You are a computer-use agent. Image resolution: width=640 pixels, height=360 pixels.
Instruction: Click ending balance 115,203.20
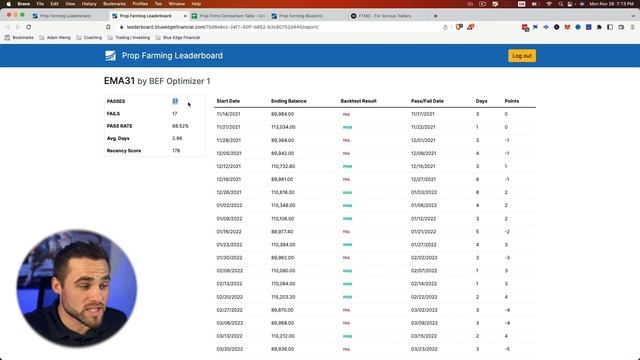283,297
